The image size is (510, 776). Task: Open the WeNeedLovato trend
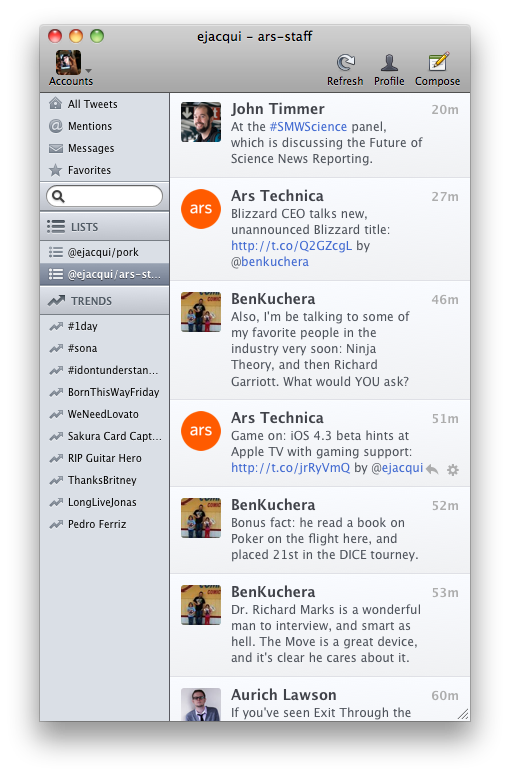pos(104,414)
